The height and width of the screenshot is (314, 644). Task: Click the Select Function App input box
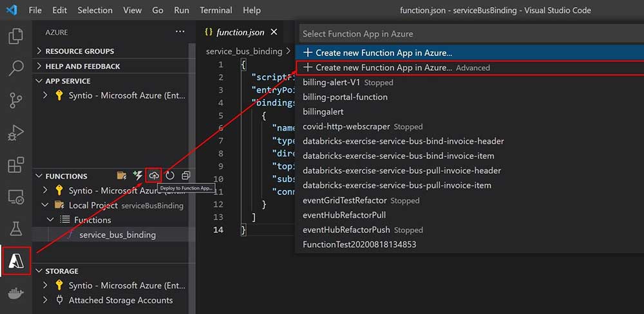471,33
